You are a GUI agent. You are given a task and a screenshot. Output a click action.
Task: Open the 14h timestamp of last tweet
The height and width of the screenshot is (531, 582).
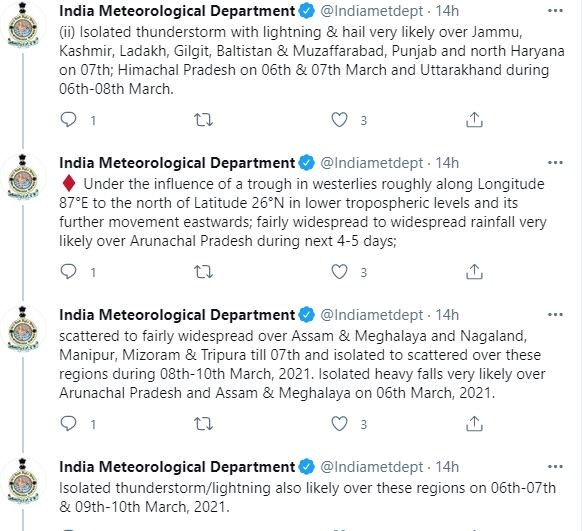tap(447, 467)
